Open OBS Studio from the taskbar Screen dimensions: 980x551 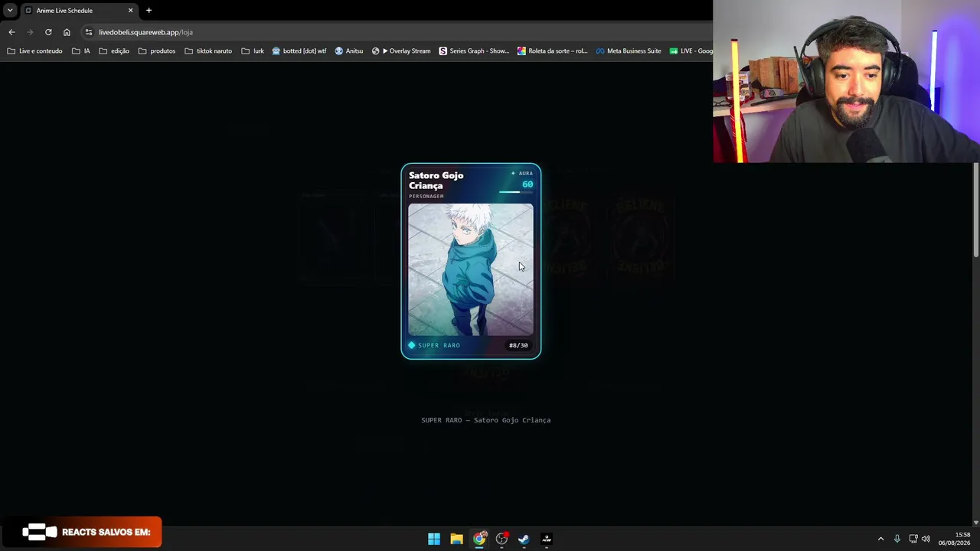501,539
